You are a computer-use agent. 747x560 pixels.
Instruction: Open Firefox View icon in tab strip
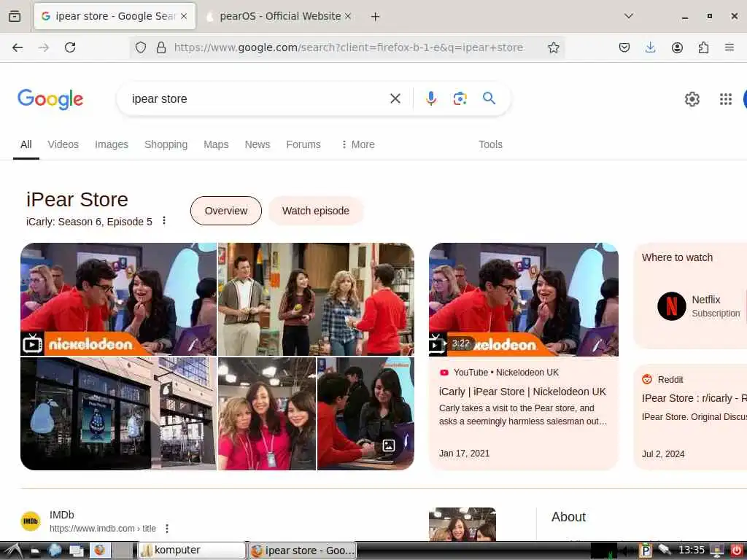(15, 16)
